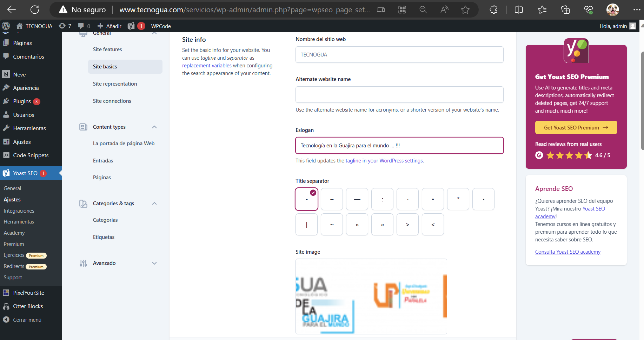Open the browser extensions puzzle icon
The image size is (644, 340).
pyautogui.click(x=493, y=10)
